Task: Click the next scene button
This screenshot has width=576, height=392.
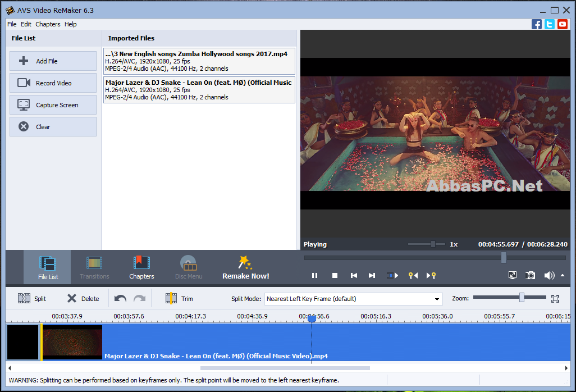Action: point(392,276)
